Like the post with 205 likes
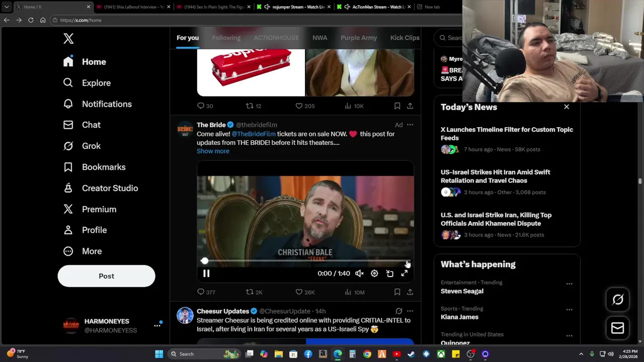This screenshot has width=644, height=362. [x=305, y=106]
